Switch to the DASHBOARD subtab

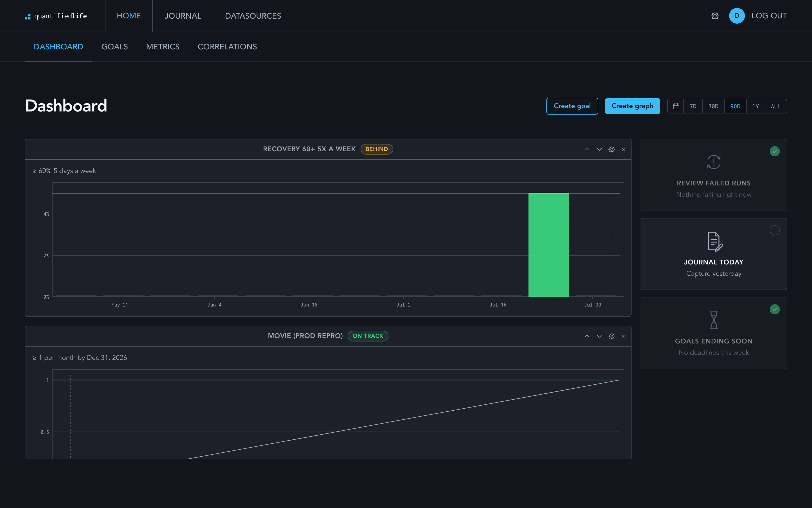point(58,47)
